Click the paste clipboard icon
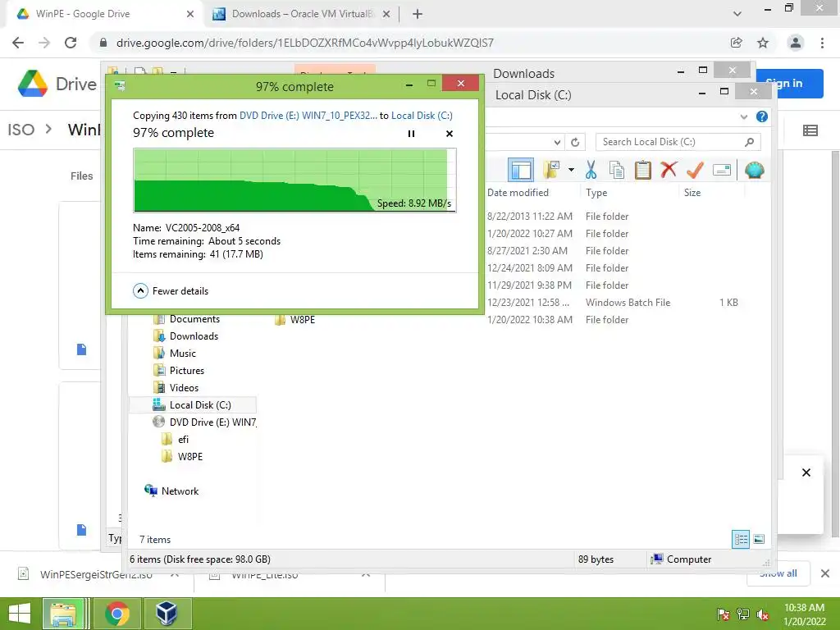This screenshot has height=630, width=840. (643, 171)
